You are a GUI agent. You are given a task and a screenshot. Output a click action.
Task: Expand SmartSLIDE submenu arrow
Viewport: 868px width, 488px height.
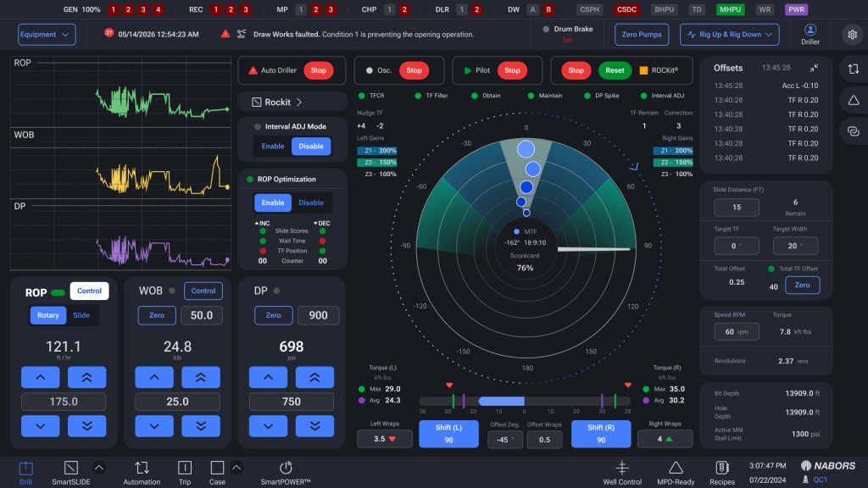point(98,468)
